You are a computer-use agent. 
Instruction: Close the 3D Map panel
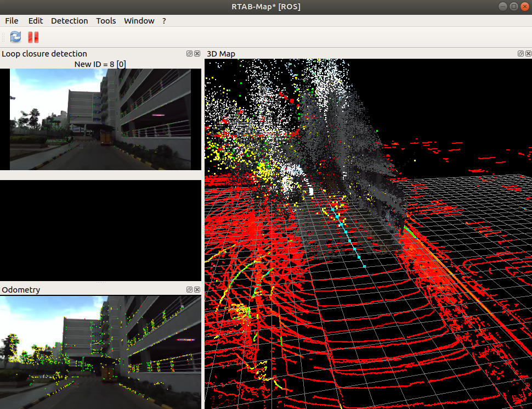[x=528, y=54]
